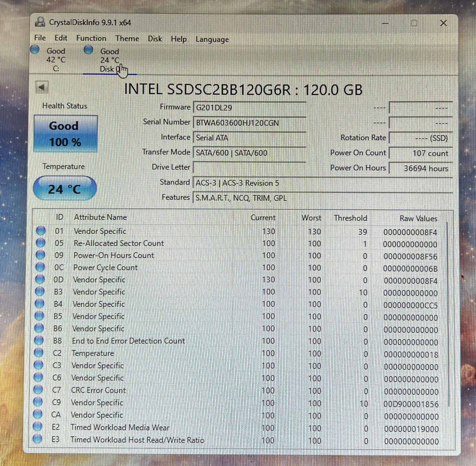Click the Power On Count value 107 count
Image resolution: width=476 pixels, height=466 pixels.
click(421, 153)
